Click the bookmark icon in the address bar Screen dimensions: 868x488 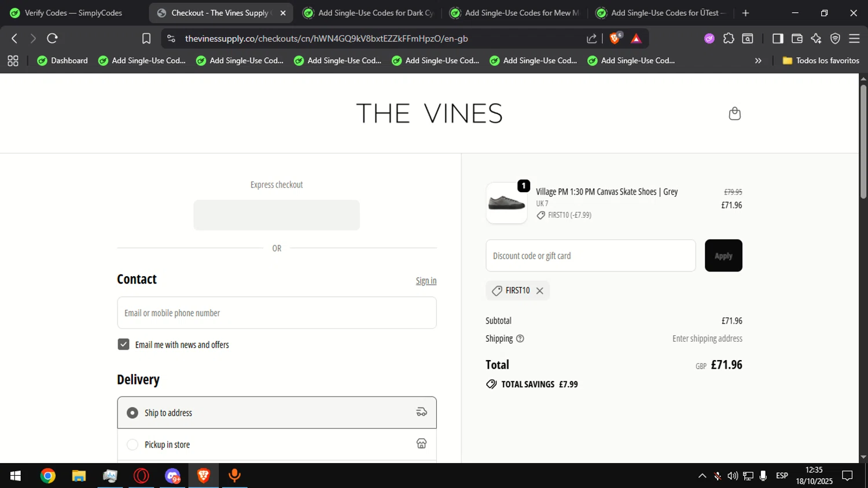[x=146, y=38]
